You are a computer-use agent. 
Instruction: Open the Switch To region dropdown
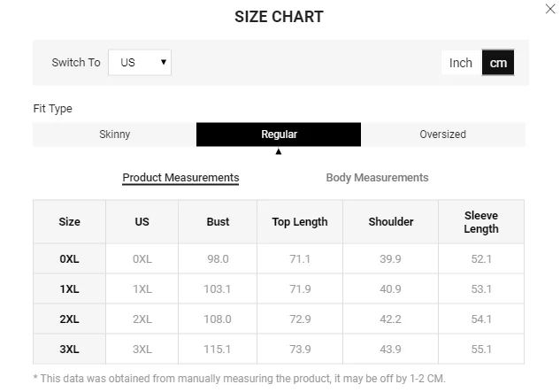pyautogui.click(x=140, y=63)
